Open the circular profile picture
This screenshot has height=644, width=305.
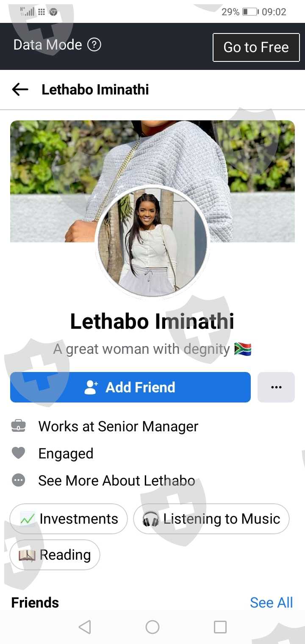pyautogui.click(x=152, y=242)
